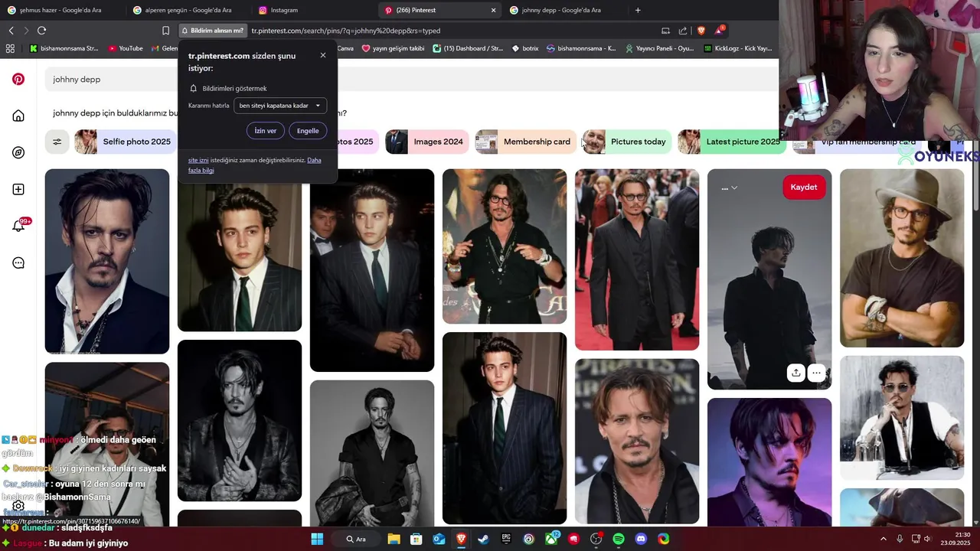Expand board chevron on hovered pin
Image resolution: width=980 pixels, height=551 pixels.
coord(734,187)
